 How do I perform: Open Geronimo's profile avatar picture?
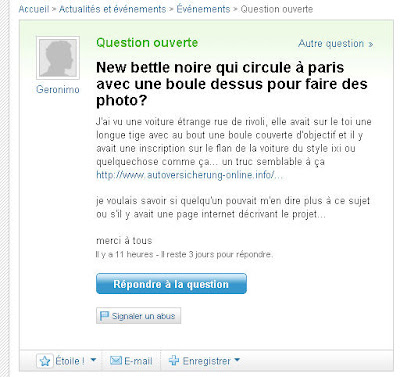tap(58, 58)
